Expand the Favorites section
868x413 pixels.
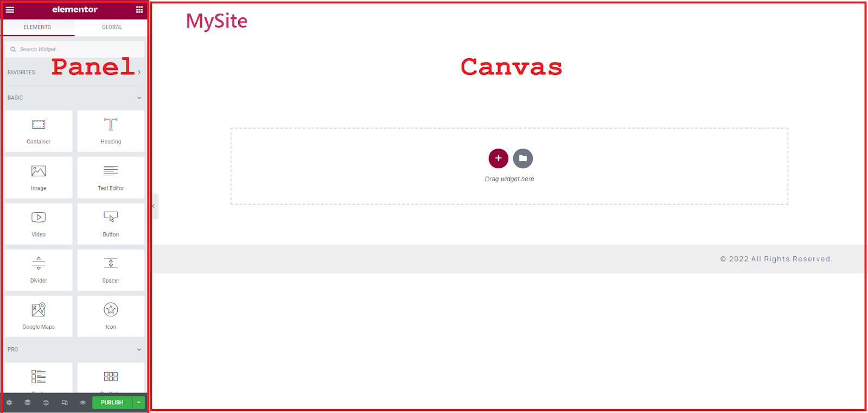click(x=139, y=72)
